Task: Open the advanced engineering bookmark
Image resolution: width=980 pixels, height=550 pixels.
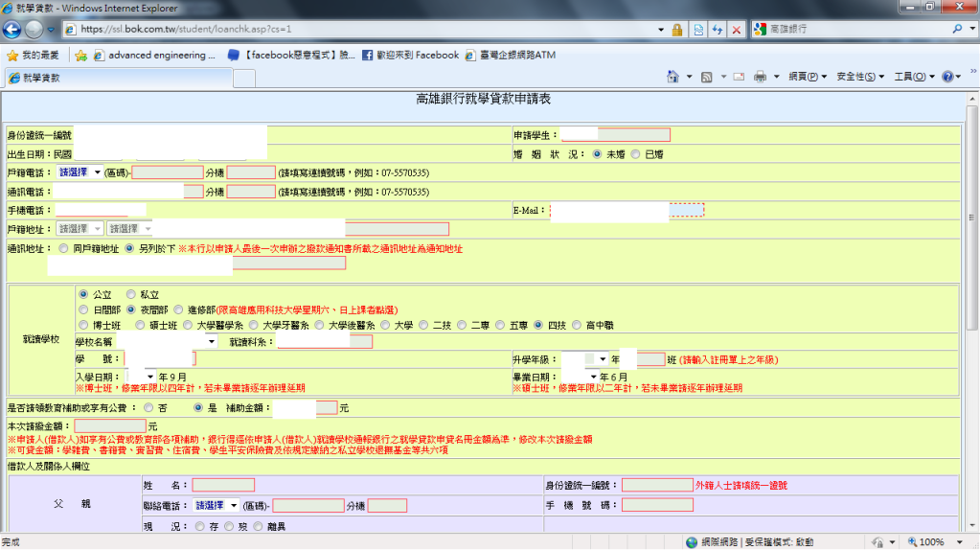Action: pos(154,55)
